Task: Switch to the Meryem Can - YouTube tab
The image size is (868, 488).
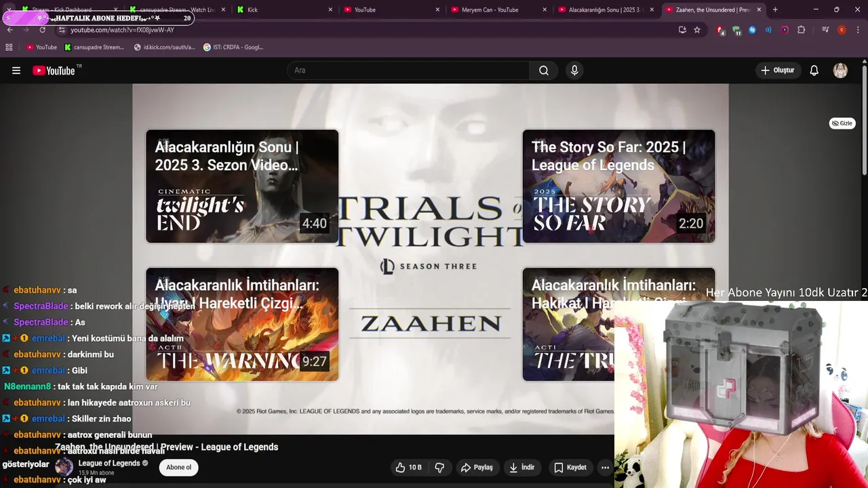Action: coord(499,9)
